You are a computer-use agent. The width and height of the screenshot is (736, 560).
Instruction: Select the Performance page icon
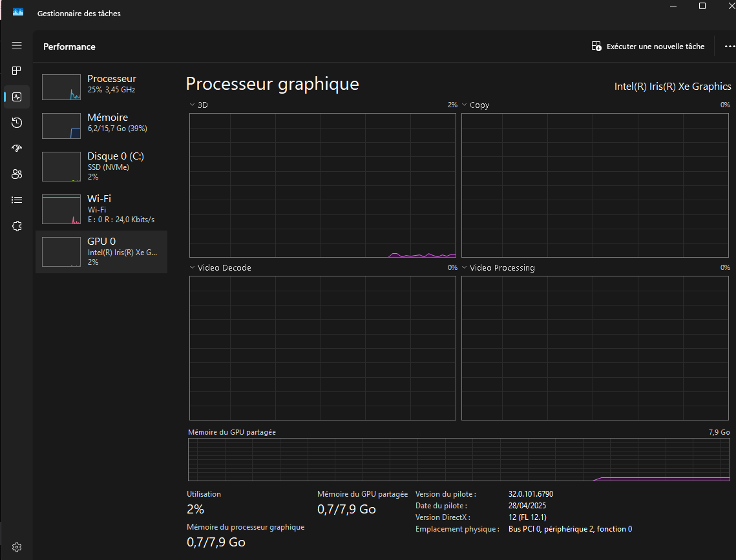point(17,97)
